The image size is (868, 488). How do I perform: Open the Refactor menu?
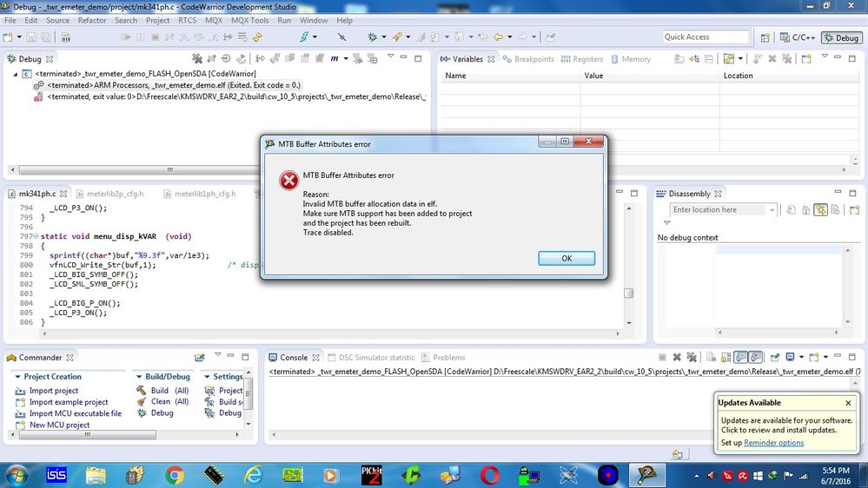point(92,21)
